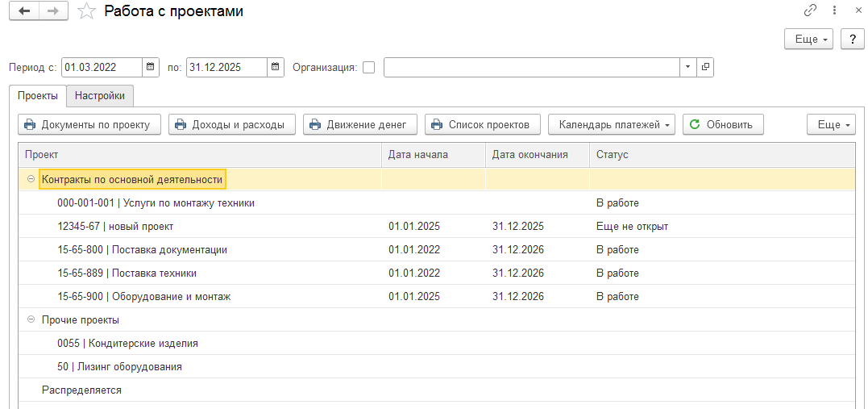This screenshot has height=409, width=868.
Task: Collapse the Контракты по основной деятельности group
Action: pos(31,179)
